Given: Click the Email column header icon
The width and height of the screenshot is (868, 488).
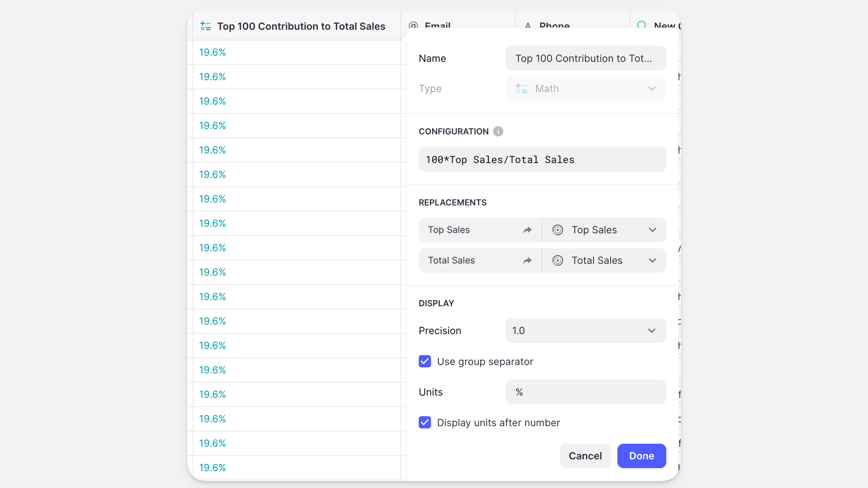Looking at the screenshot, I should pyautogui.click(x=413, y=26).
